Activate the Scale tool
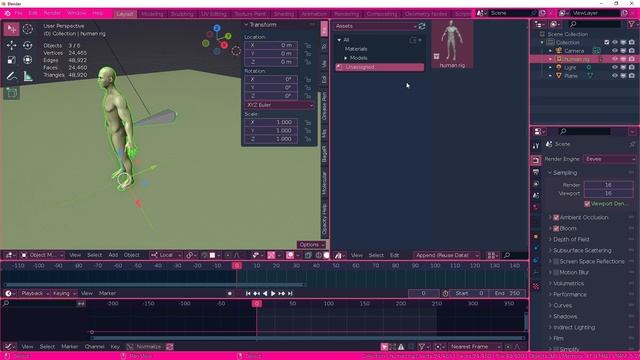The height and width of the screenshot is (360, 640). tap(11, 60)
